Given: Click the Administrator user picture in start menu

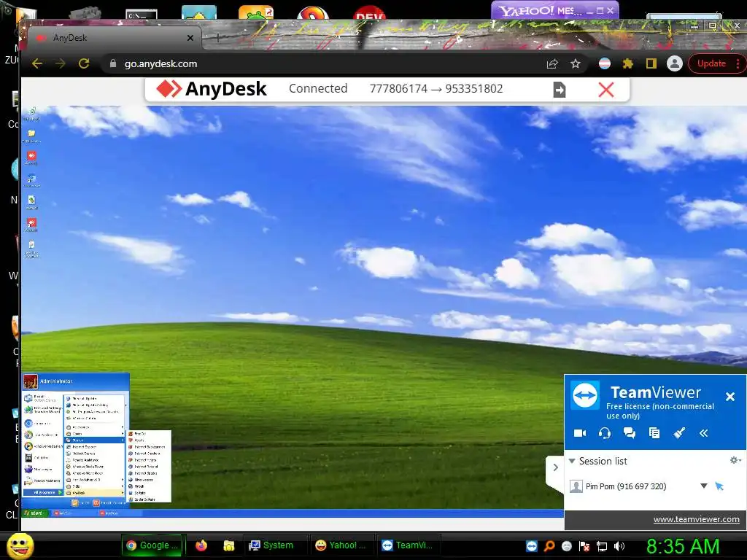Looking at the screenshot, I should 31,381.
